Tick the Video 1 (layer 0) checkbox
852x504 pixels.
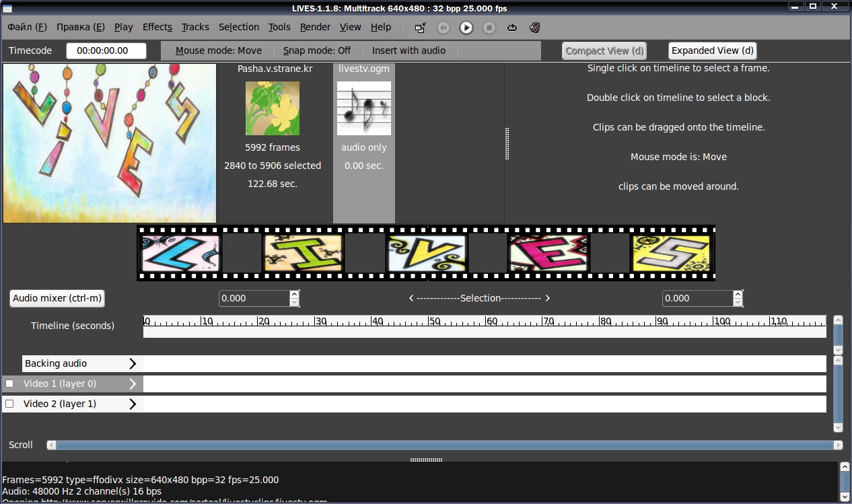9,384
